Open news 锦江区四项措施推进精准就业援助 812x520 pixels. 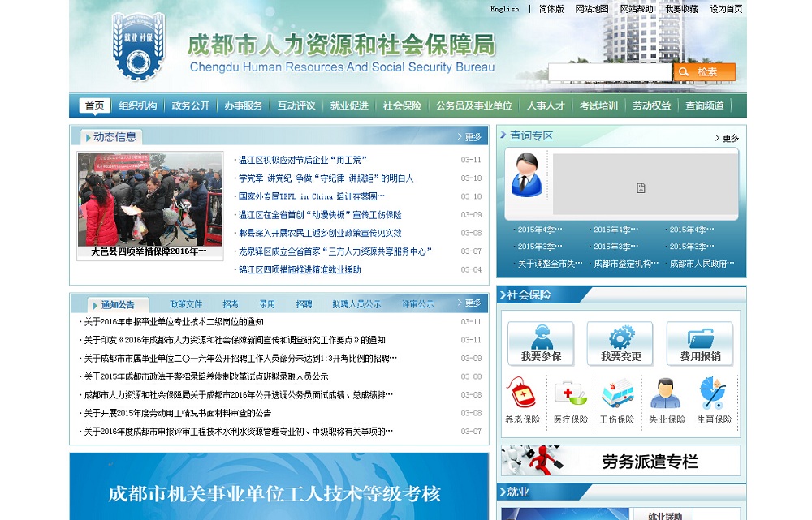pos(300,269)
